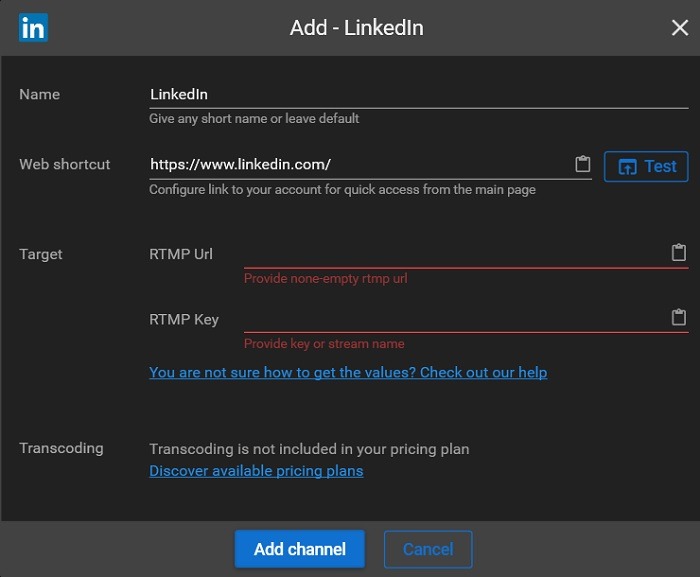This screenshot has width=700, height=577.
Task: Test the web shortcut link
Action: click(646, 167)
